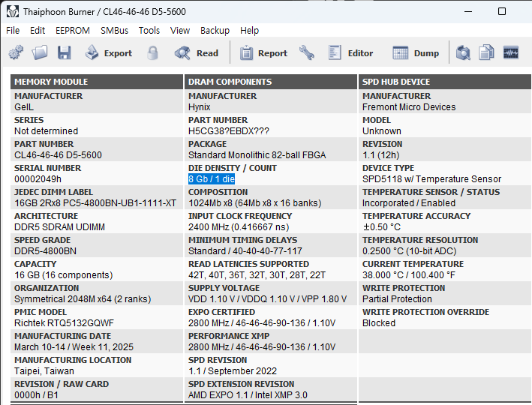Click the waveform memory-chip toolbar icon
The image size is (532, 405).
click(x=511, y=53)
